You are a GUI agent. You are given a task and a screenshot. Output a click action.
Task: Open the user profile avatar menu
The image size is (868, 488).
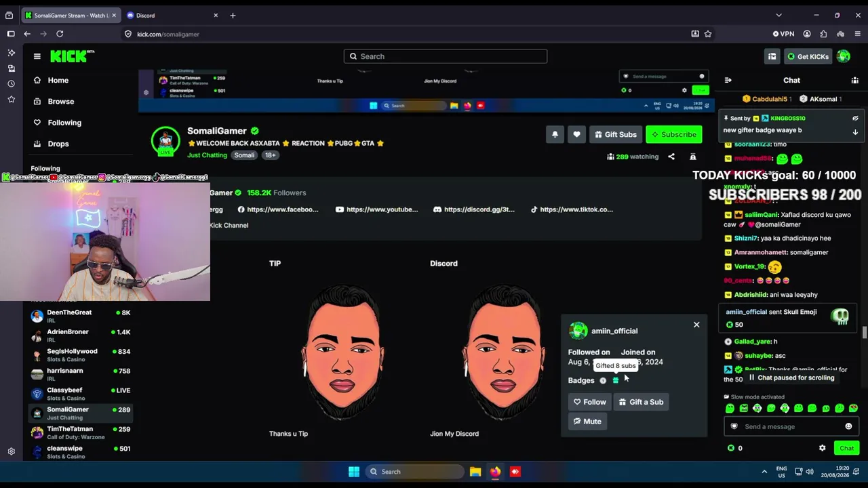[x=844, y=56]
